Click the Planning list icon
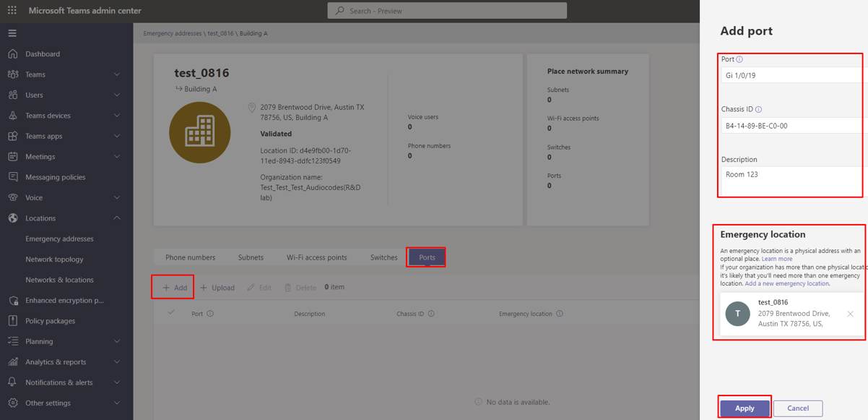 [x=13, y=341]
